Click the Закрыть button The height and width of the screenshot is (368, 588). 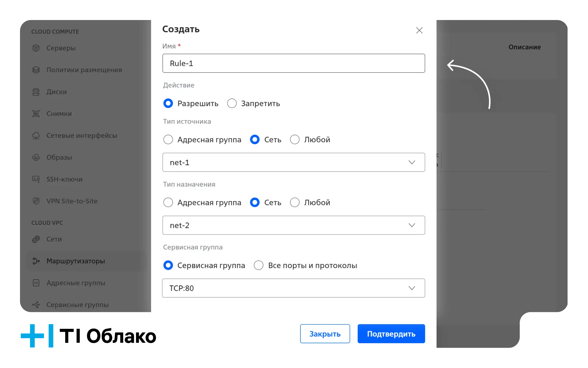325,334
